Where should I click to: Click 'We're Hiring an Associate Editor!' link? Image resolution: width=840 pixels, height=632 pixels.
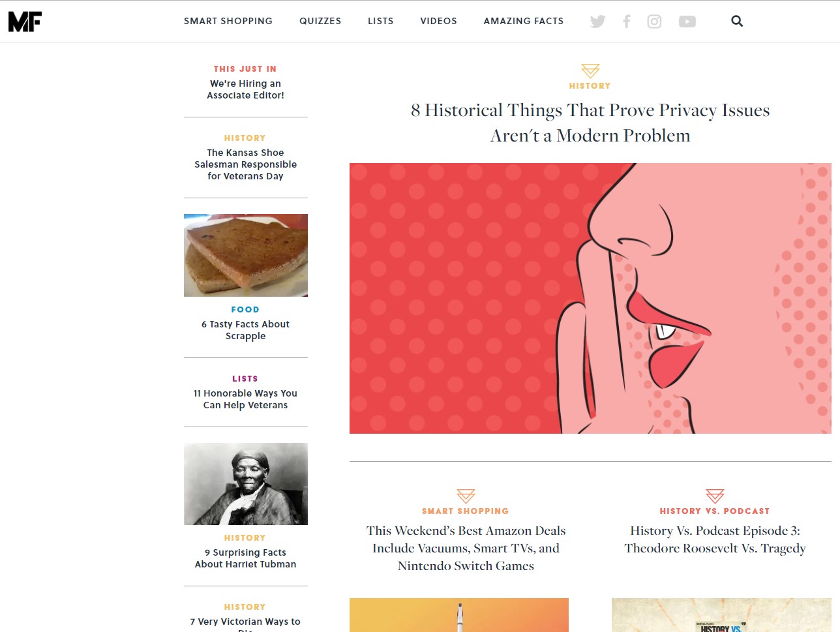[245, 89]
